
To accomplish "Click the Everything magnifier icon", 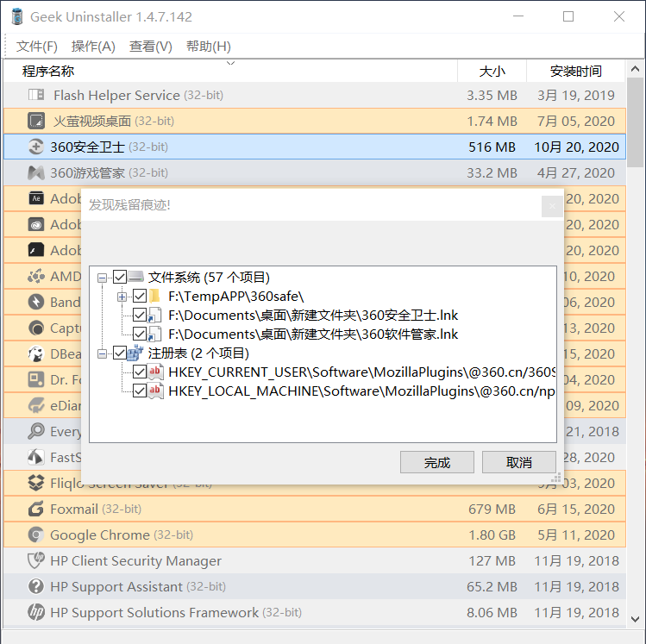I will pos(36,431).
